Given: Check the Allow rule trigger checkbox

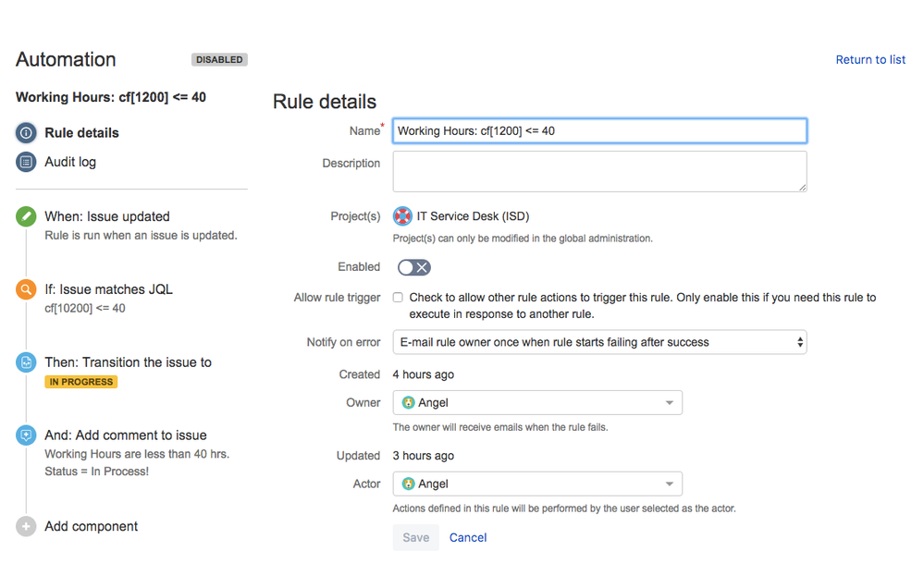Looking at the screenshot, I should pyautogui.click(x=398, y=298).
